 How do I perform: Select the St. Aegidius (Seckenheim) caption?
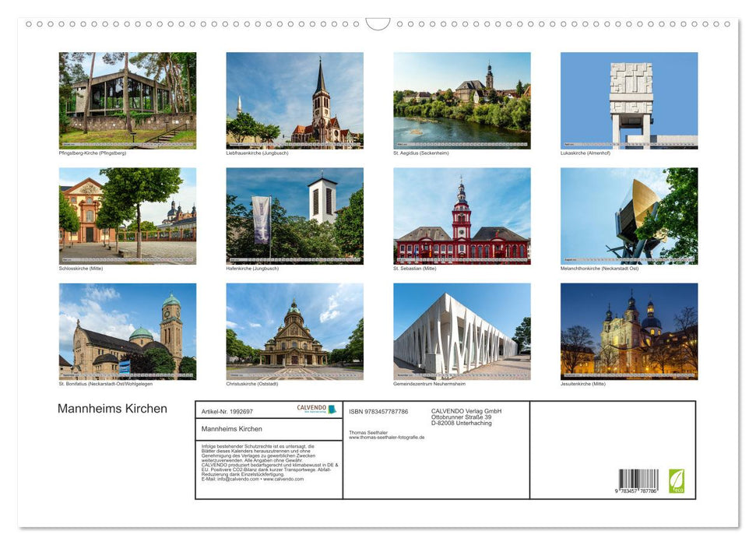point(420,153)
